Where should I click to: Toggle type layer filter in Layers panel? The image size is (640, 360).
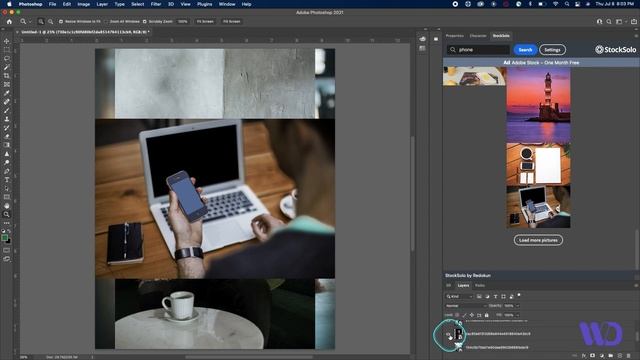(x=496, y=296)
